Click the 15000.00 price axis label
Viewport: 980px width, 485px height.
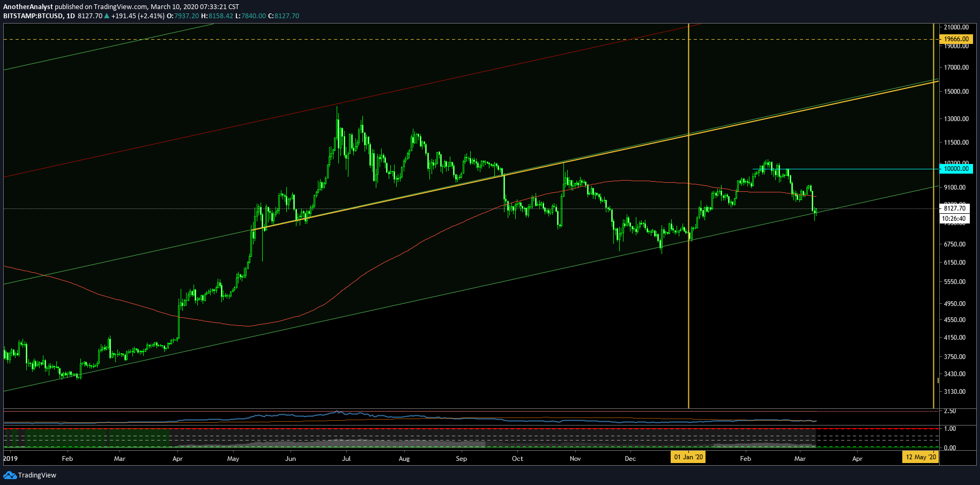[x=956, y=92]
